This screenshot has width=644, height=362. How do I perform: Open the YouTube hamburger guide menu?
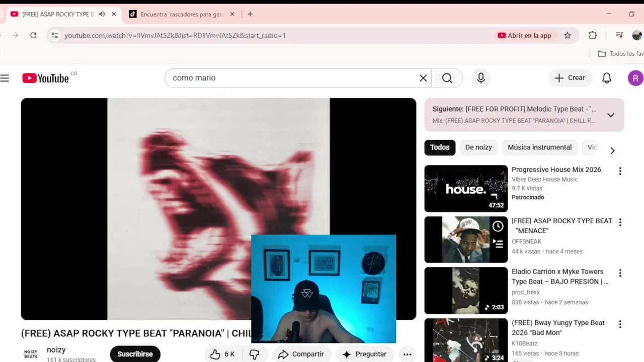point(5,78)
